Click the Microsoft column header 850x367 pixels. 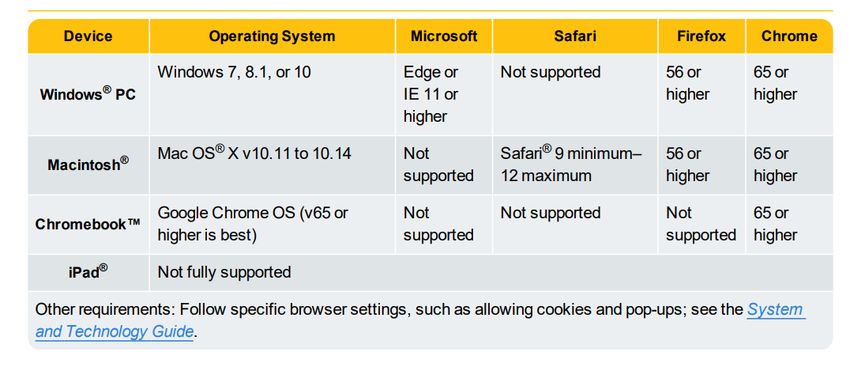[x=444, y=36]
